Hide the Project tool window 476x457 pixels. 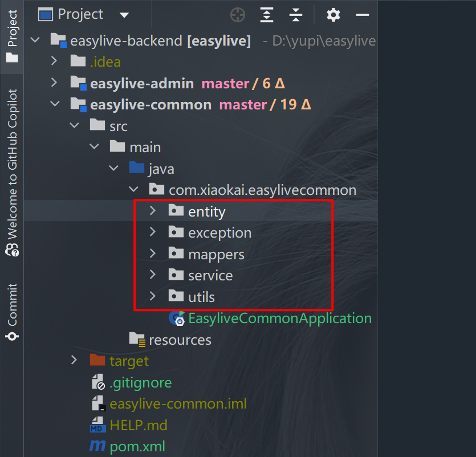(363, 15)
